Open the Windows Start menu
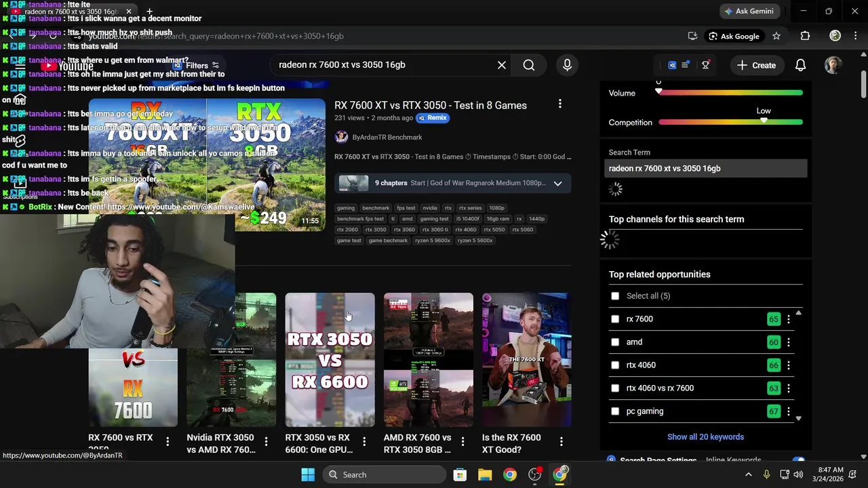Image resolution: width=868 pixels, height=488 pixels. 308,474
